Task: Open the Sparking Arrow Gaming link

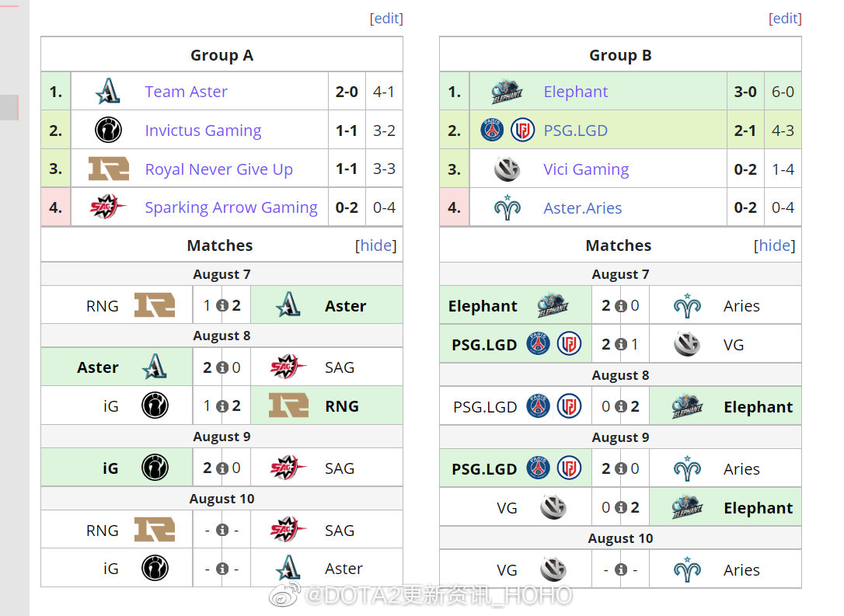Action: point(231,207)
